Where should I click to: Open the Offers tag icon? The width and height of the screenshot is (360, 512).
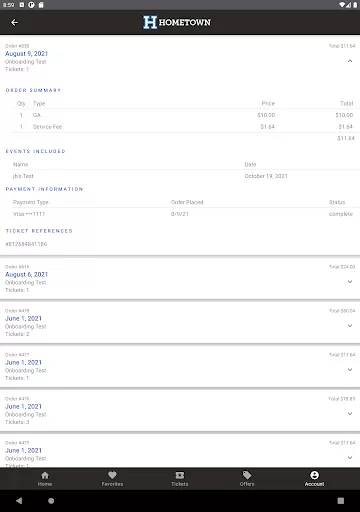click(247, 475)
